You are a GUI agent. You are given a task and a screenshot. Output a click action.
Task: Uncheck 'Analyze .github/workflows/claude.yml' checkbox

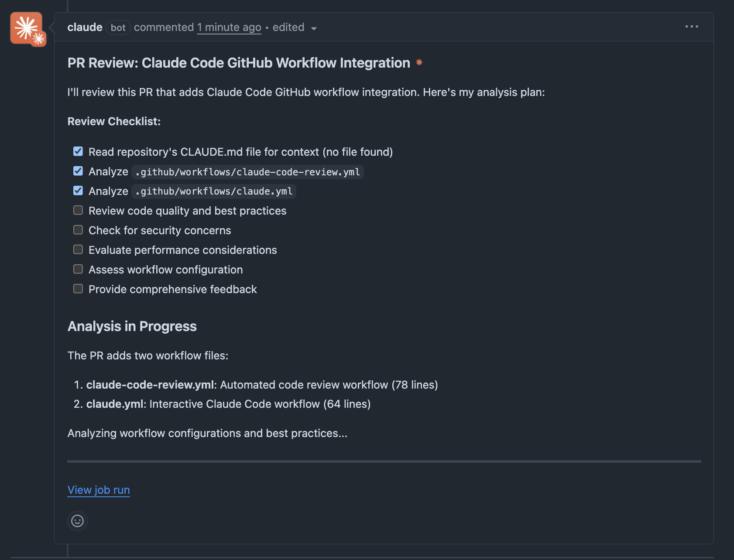click(78, 191)
